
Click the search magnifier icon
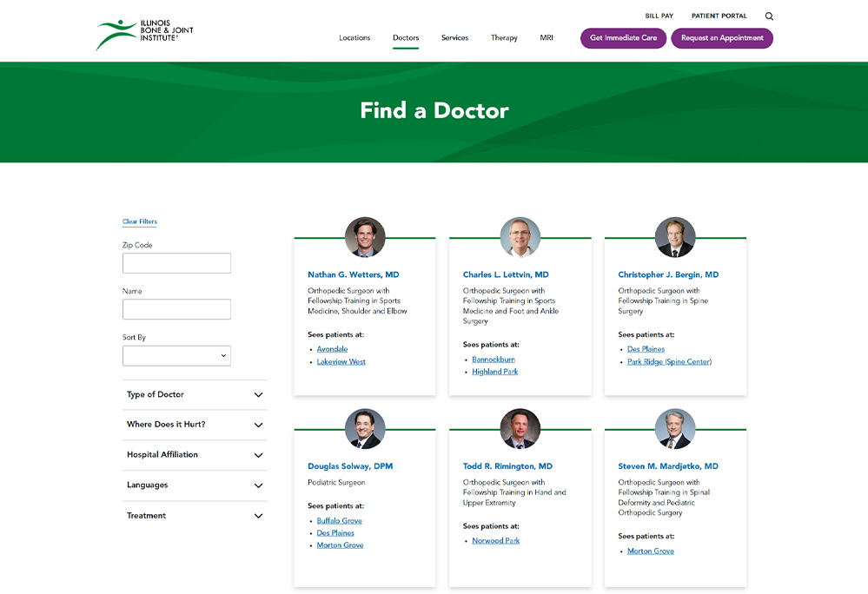769,16
